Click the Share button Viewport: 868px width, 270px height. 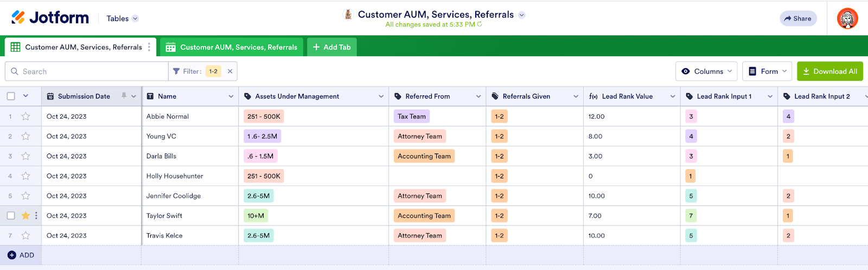point(798,18)
